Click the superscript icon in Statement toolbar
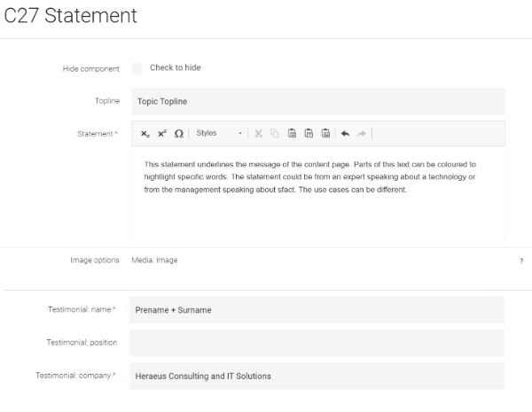 tap(162, 133)
